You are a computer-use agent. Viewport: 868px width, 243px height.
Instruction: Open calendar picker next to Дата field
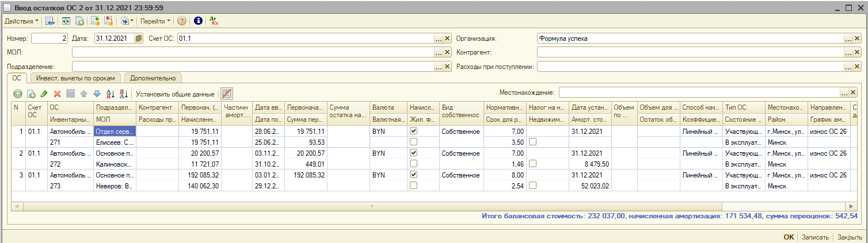pos(138,38)
